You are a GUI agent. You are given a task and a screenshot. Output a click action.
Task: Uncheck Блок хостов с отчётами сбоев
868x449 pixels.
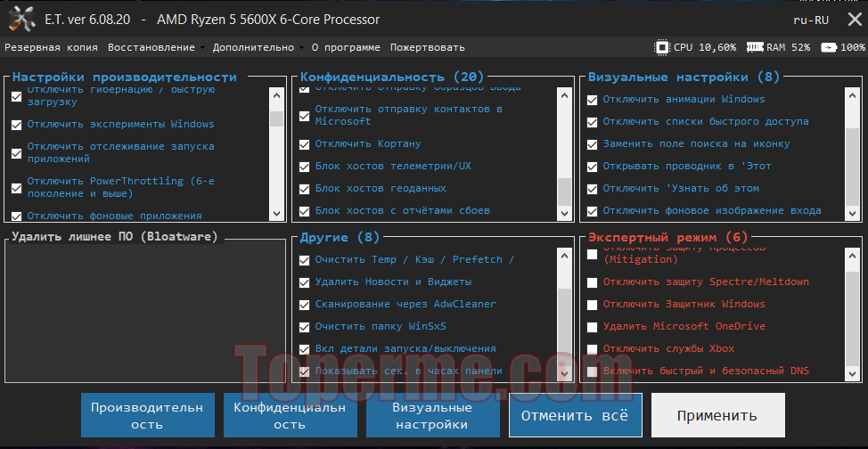tap(305, 211)
